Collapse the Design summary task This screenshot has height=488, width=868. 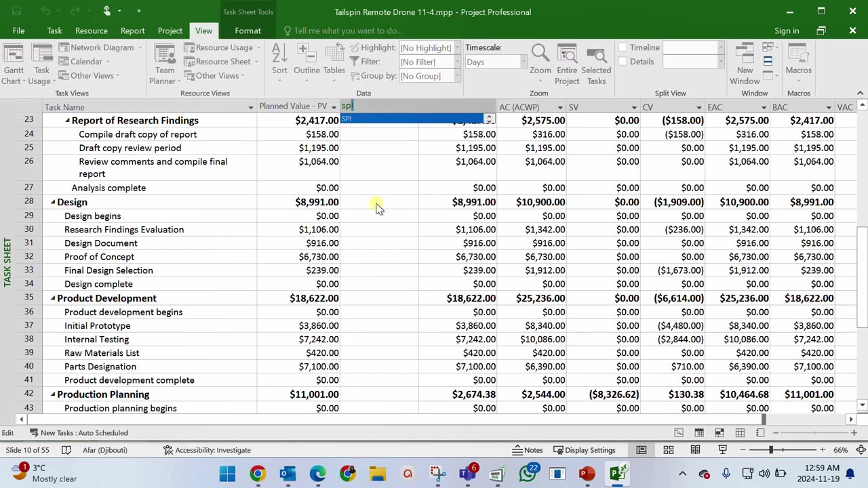pyautogui.click(x=53, y=202)
